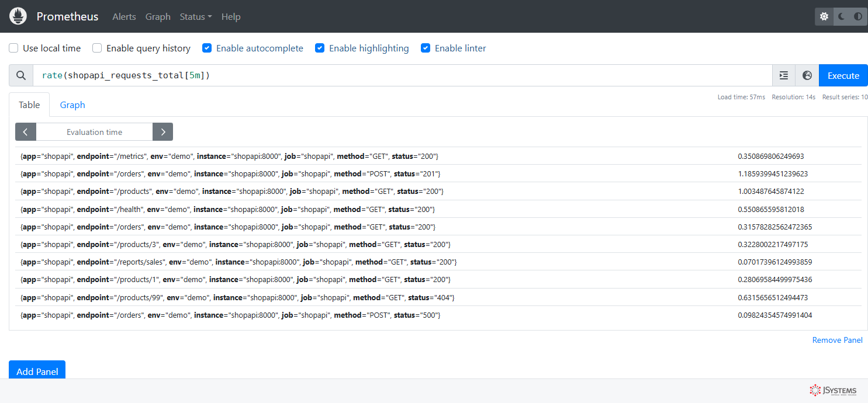Go to previous evaluation time
868x403 pixels.
point(26,132)
